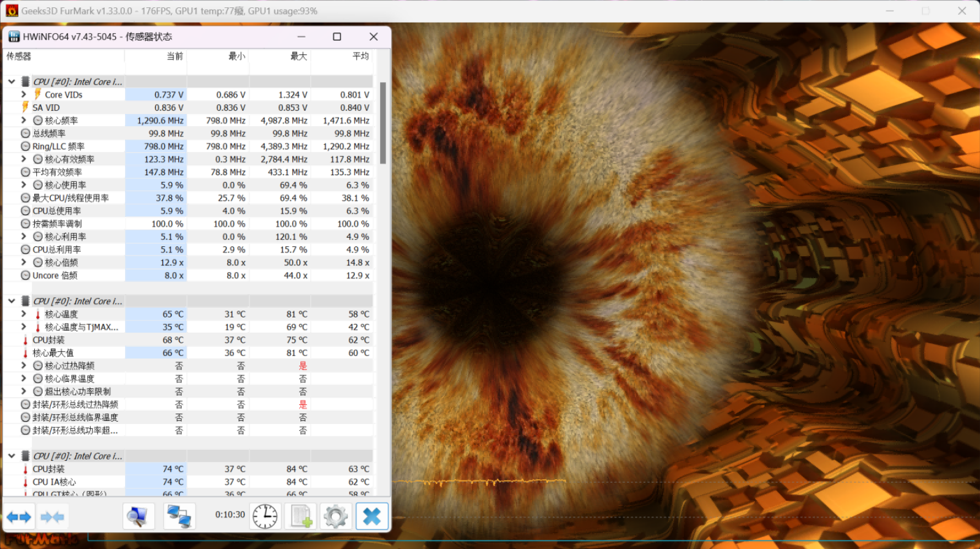Select the 最大CPU/线程使用率 row
This screenshot has height=549, width=980.
pos(188,198)
